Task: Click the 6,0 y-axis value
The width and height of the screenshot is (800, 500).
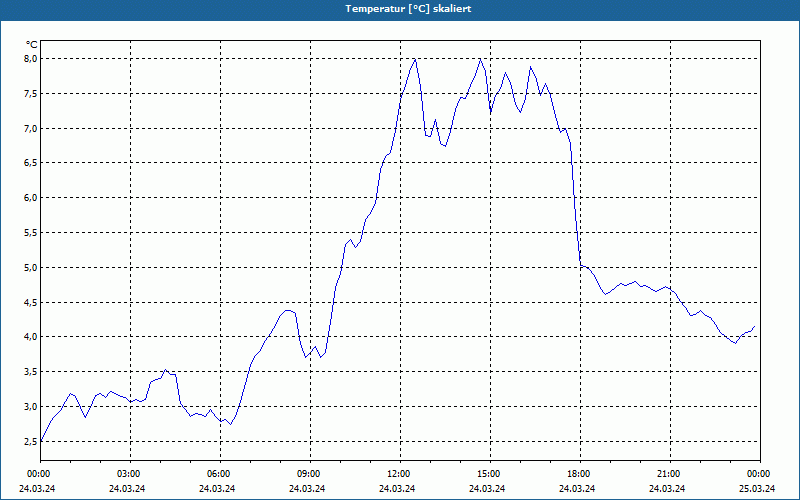Action: (31, 197)
